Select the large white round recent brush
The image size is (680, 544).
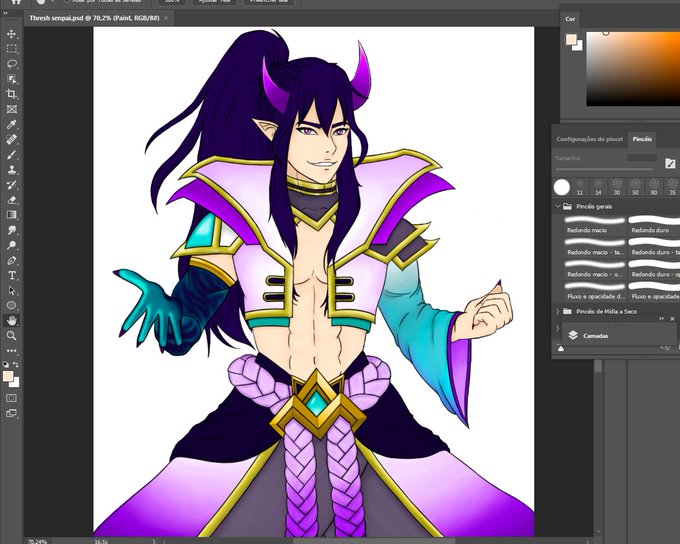pyautogui.click(x=562, y=187)
